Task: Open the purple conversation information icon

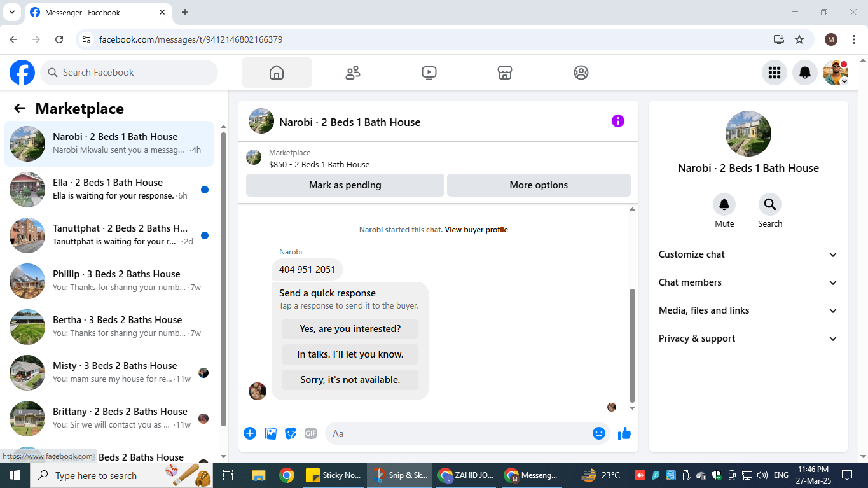Action: tap(618, 122)
